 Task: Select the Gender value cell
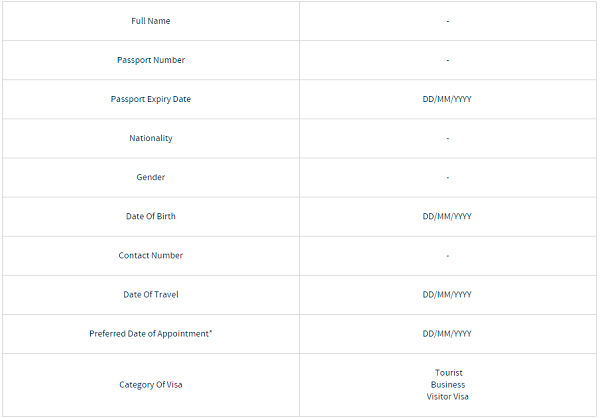click(x=448, y=177)
